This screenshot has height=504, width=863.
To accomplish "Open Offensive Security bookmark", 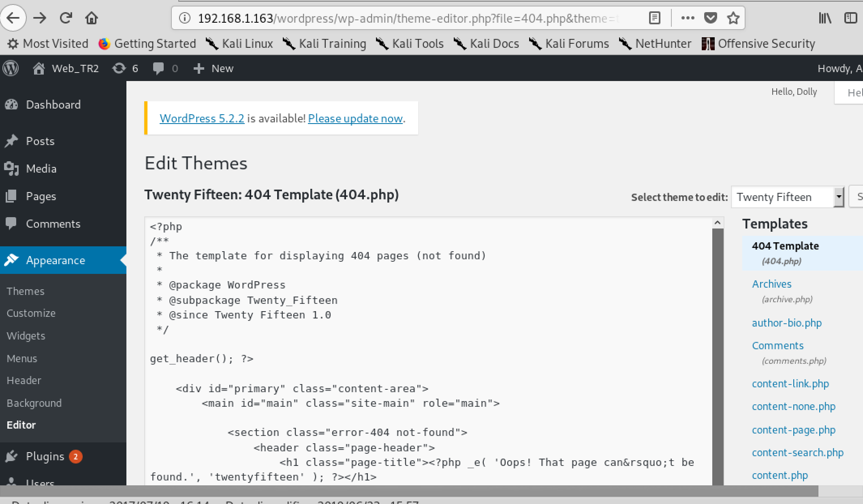I will [x=758, y=43].
